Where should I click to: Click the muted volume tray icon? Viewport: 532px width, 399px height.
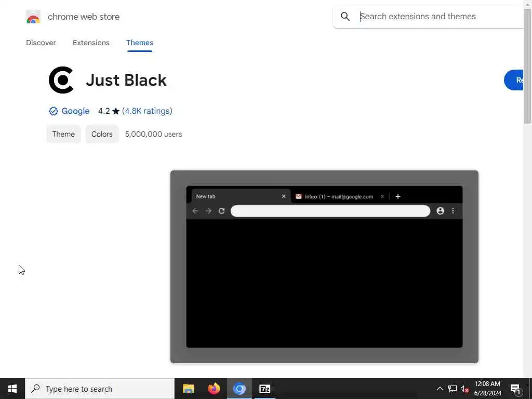[464, 389]
